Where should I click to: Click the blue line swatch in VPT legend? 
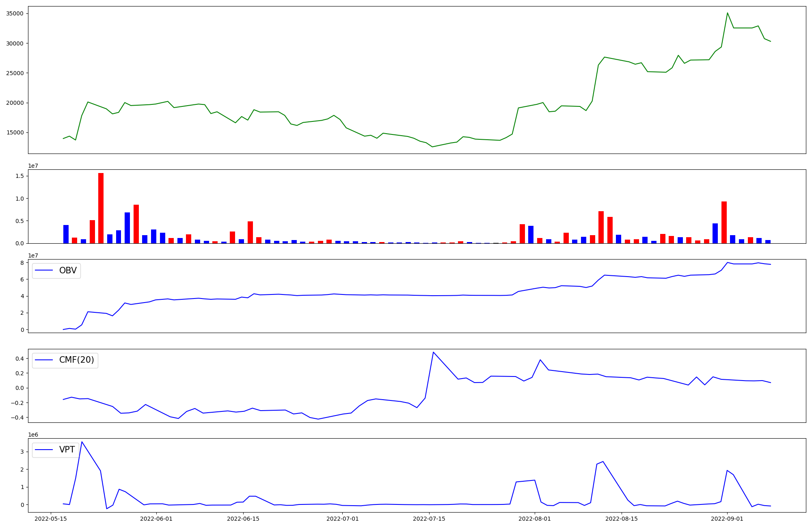pyautogui.click(x=44, y=450)
